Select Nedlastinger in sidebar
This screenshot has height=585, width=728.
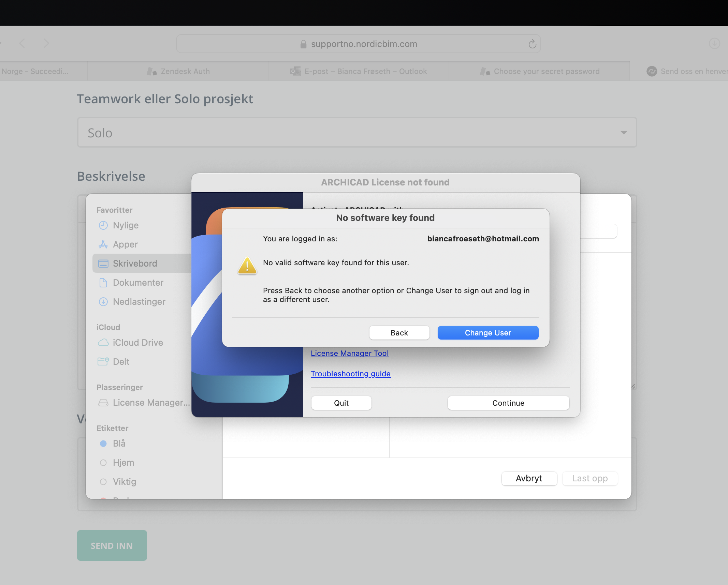coord(139,302)
